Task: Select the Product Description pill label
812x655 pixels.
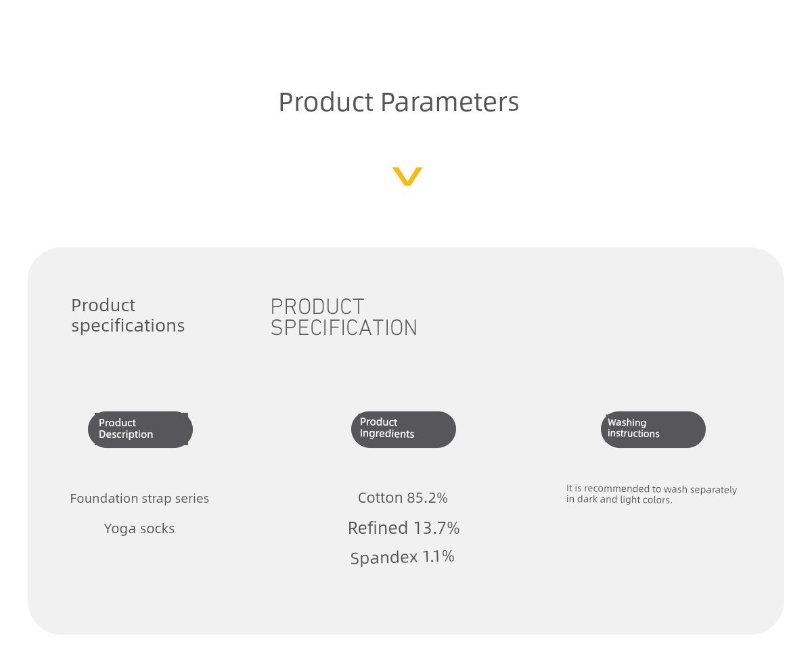Action: point(140,429)
